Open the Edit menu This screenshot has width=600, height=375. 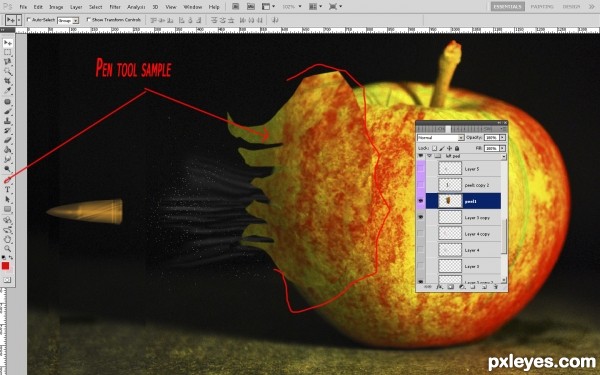[x=38, y=7]
